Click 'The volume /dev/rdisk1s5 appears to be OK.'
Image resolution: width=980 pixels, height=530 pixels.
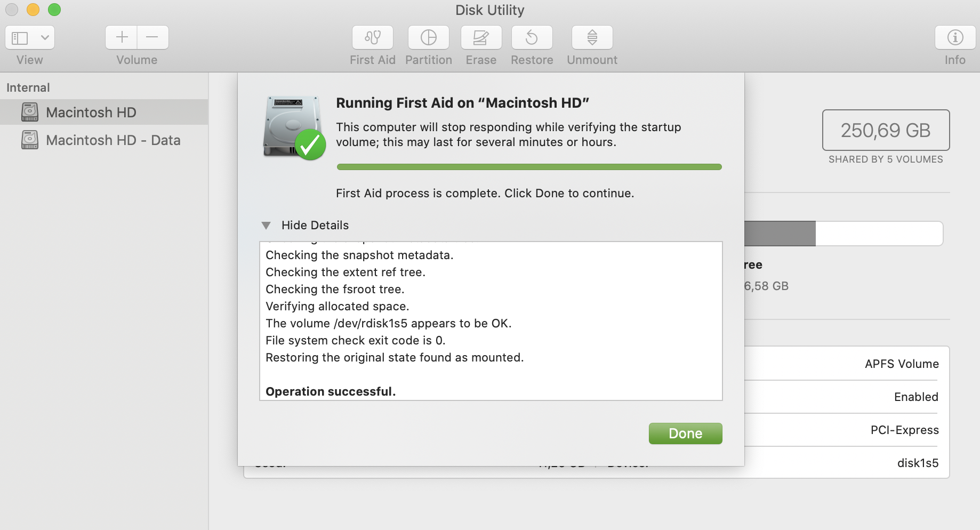pyautogui.click(x=388, y=323)
